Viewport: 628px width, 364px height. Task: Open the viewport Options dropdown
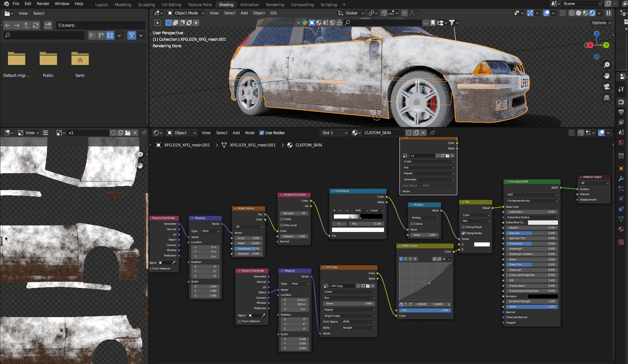[602, 23]
